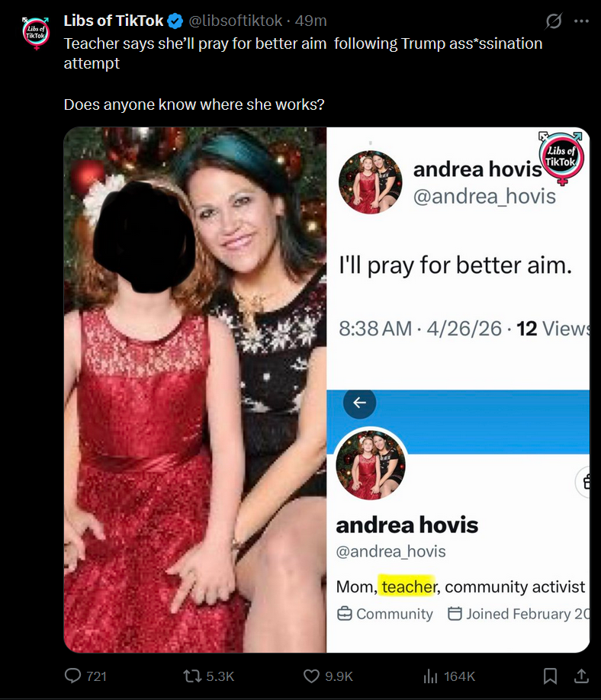Screen dimensions: 601x700
Task: View post analytics with 164K views
Action: tap(449, 676)
